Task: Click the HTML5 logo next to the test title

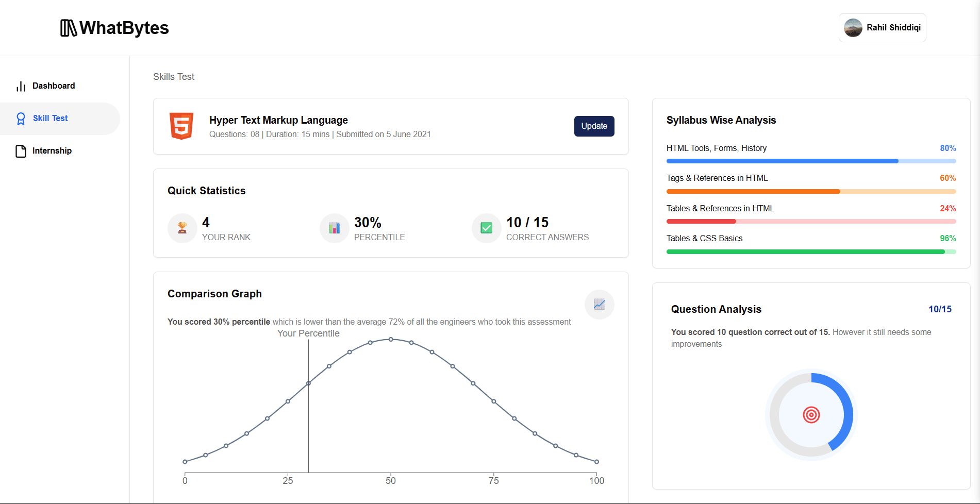Action: coord(181,126)
